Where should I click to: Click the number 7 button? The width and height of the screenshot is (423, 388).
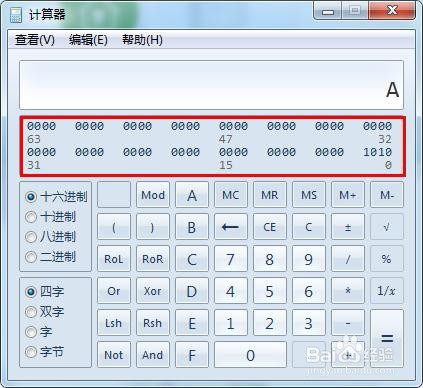click(231, 259)
